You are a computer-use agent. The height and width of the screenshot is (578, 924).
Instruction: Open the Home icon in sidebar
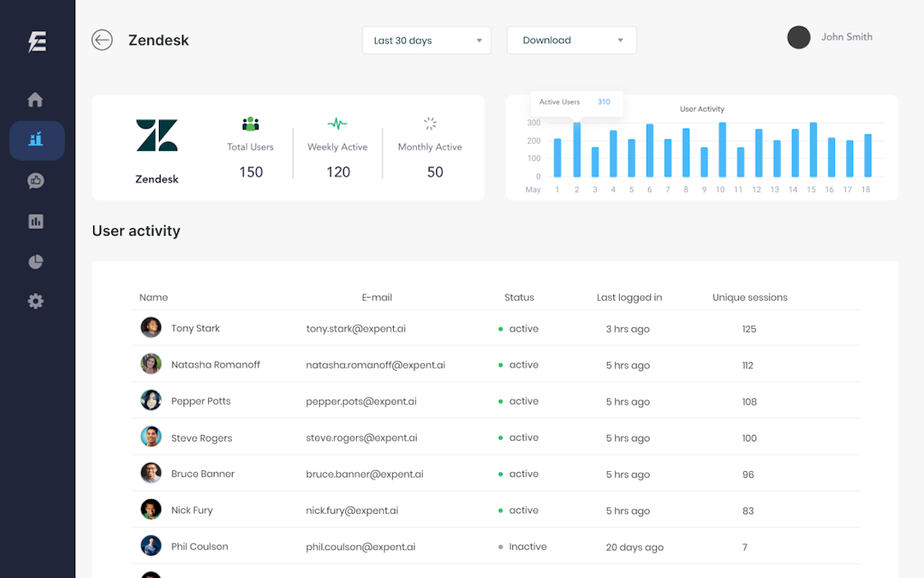click(x=35, y=100)
